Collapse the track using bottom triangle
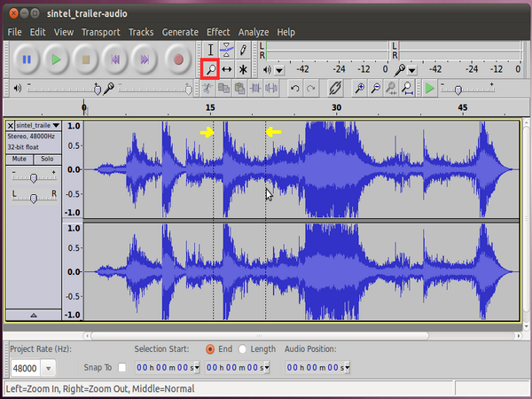Screen dimensions: 532x399 coord(34,315)
